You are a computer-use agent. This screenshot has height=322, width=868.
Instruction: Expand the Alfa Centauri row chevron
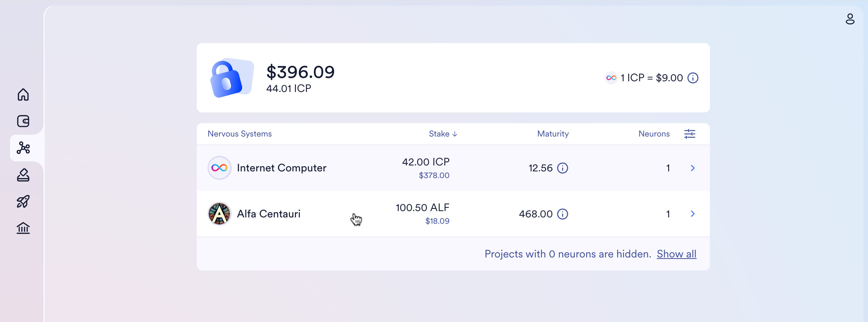692,214
